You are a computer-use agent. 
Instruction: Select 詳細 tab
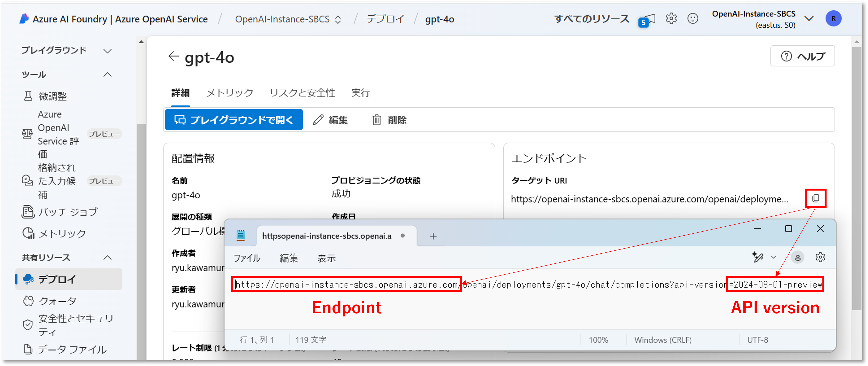[180, 93]
